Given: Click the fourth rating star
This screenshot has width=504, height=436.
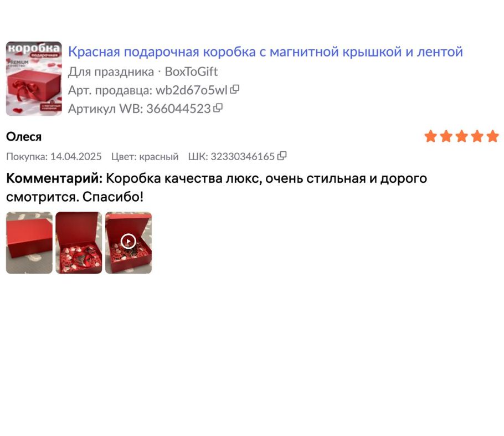Looking at the screenshot, I should [477, 136].
